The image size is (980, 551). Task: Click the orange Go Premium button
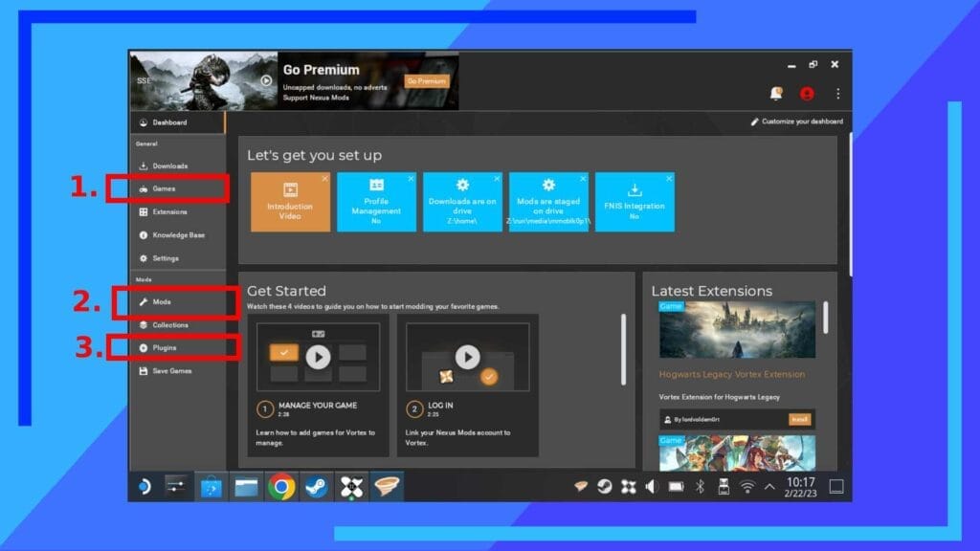[427, 81]
